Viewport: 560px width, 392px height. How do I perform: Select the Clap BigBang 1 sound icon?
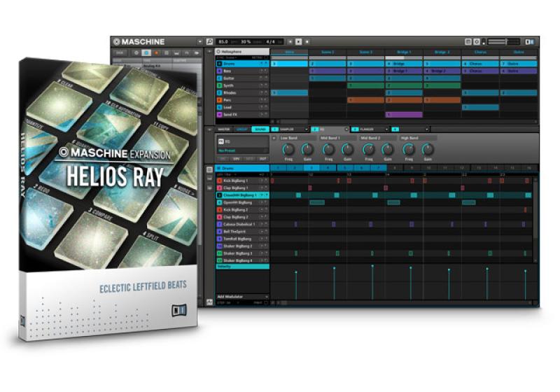(220, 188)
